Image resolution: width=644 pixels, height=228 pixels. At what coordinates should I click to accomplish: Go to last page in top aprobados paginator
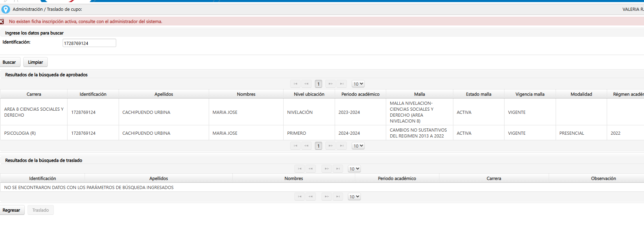[342, 84]
